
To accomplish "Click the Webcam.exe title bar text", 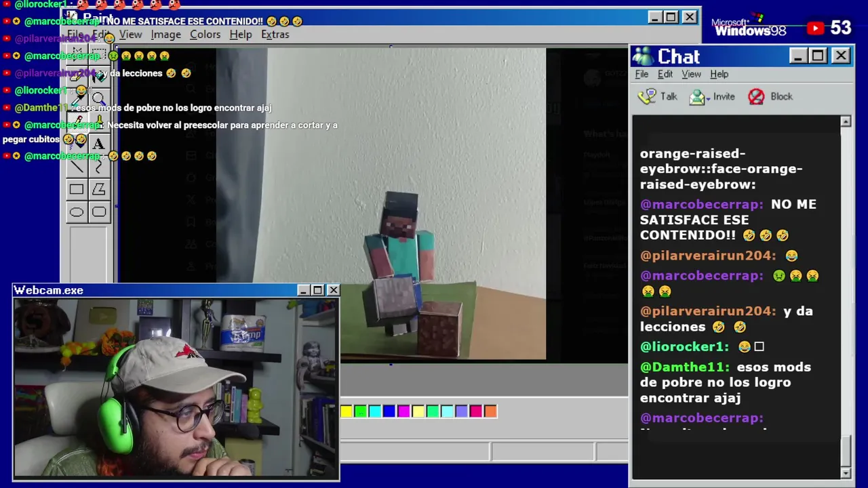I will coord(49,290).
